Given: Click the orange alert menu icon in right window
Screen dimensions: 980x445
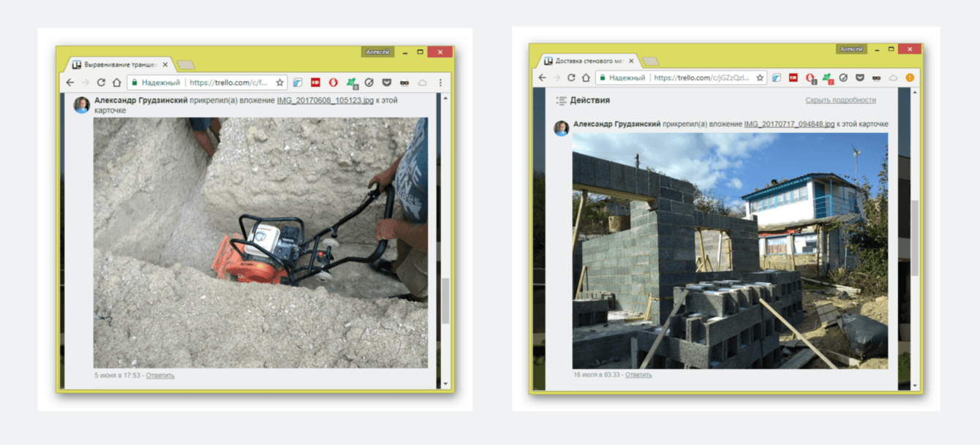Looking at the screenshot, I should click(911, 77).
